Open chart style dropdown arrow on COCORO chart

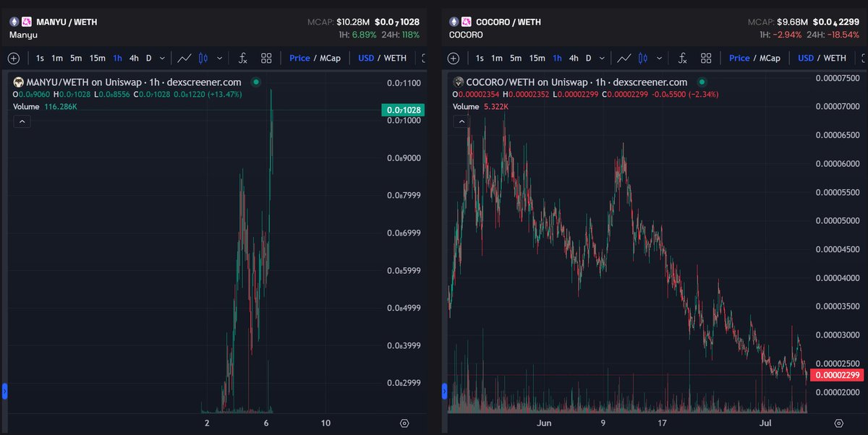pyautogui.click(x=659, y=59)
